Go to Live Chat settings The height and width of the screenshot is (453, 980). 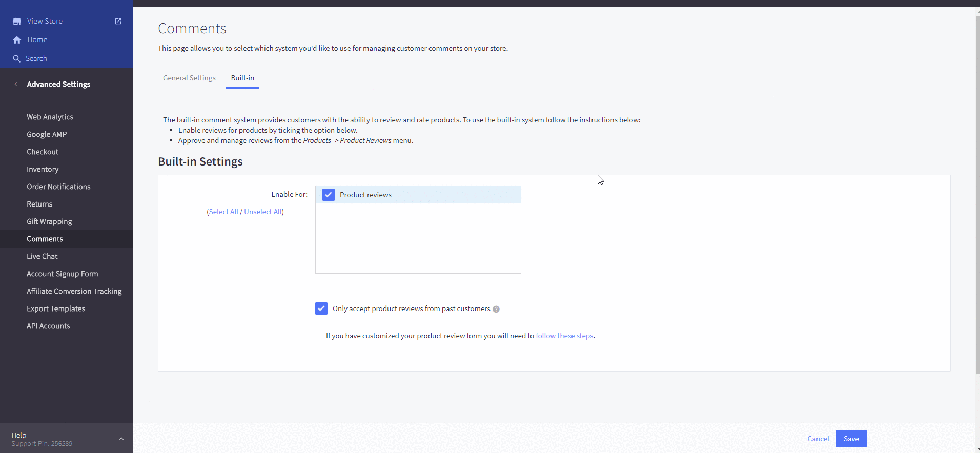pyautogui.click(x=42, y=256)
